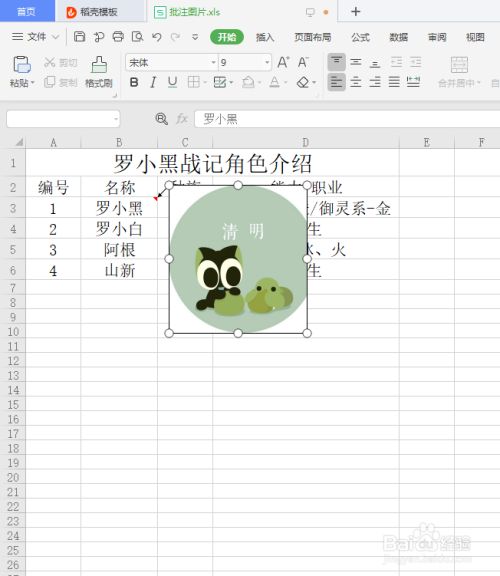The height and width of the screenshot is (576, 500).
Task: Click the Paste clipboard icon
Action: tap(22, 65)
